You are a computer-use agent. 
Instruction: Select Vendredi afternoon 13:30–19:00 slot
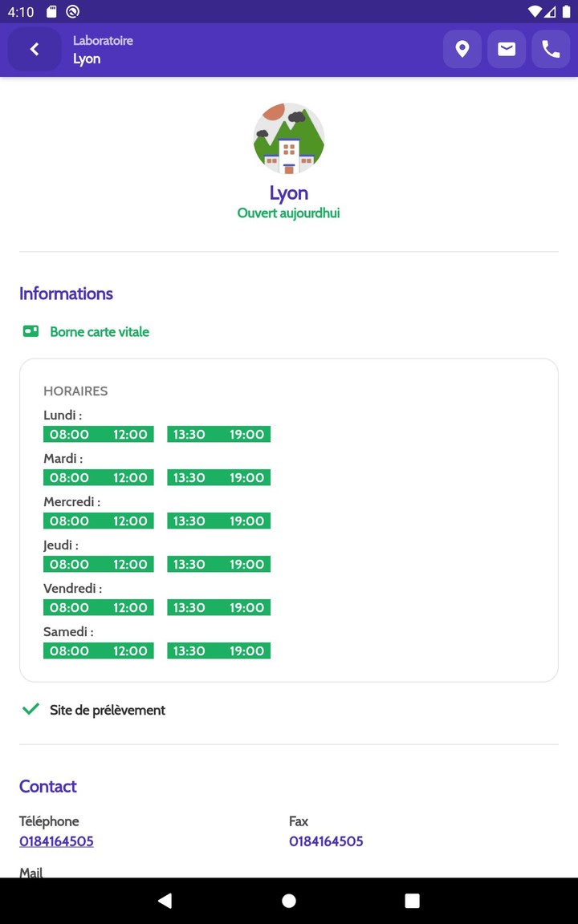[x=218, y=608]
